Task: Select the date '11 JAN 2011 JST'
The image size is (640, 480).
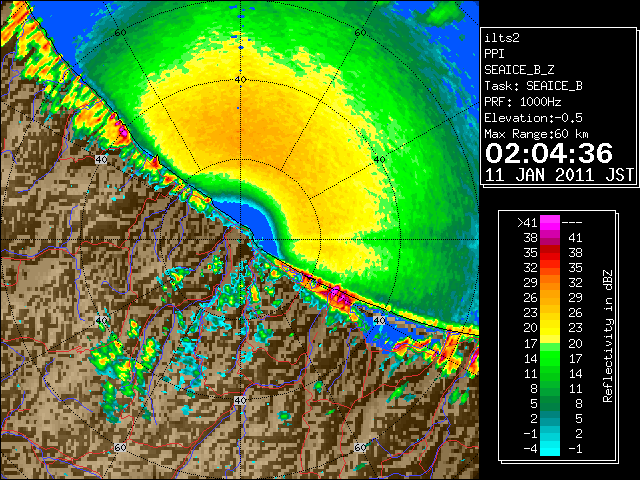Action: click(559, 175)
